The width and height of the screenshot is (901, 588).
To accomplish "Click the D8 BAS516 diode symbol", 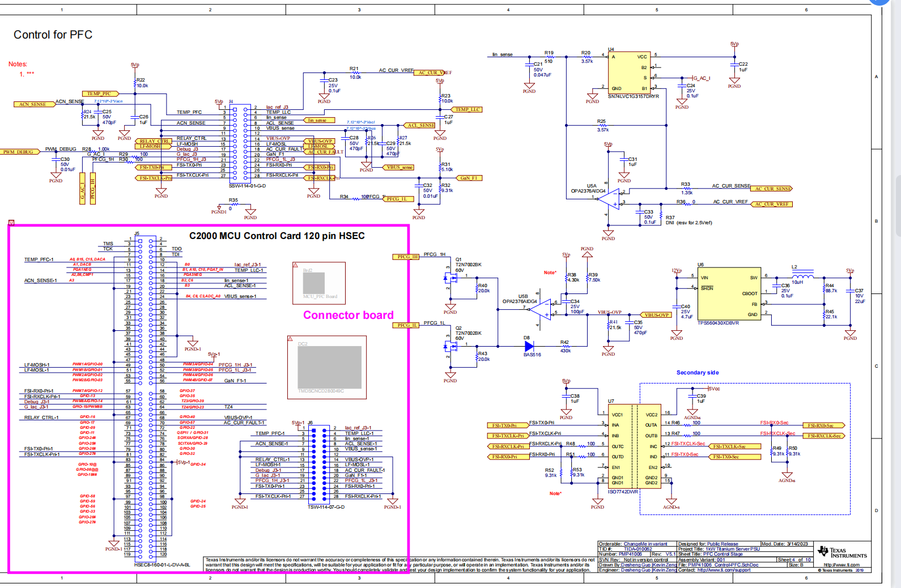I will [x=529, y=346].
